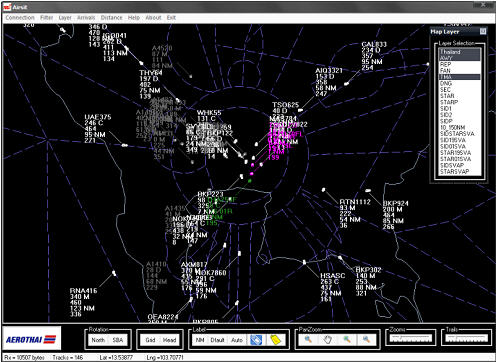Toggle the Grid button
The image size is (496, 362).
click(150, 340)
